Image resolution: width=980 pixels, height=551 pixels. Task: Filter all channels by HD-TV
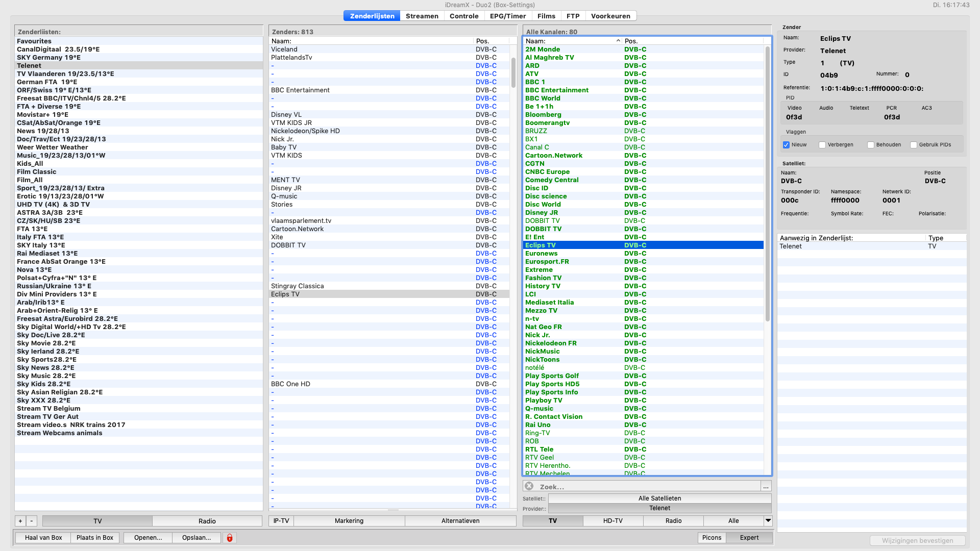tap(613, 521)
